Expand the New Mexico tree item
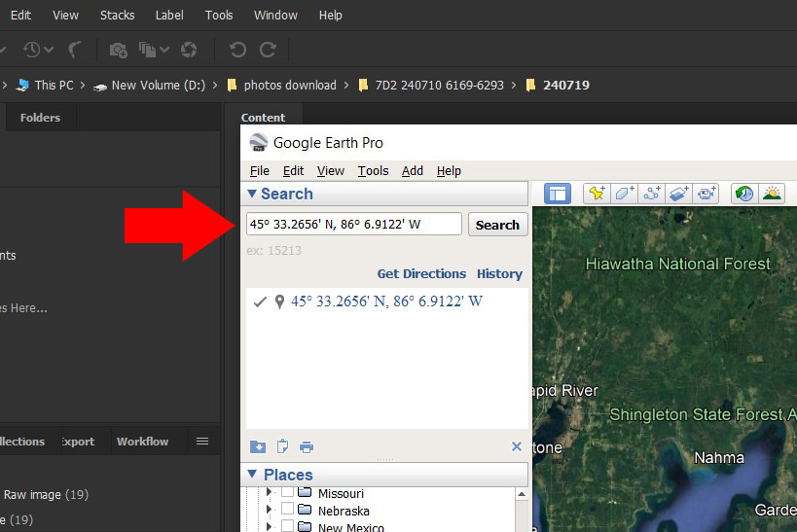797x532 pixels. [x=269, y=526]
